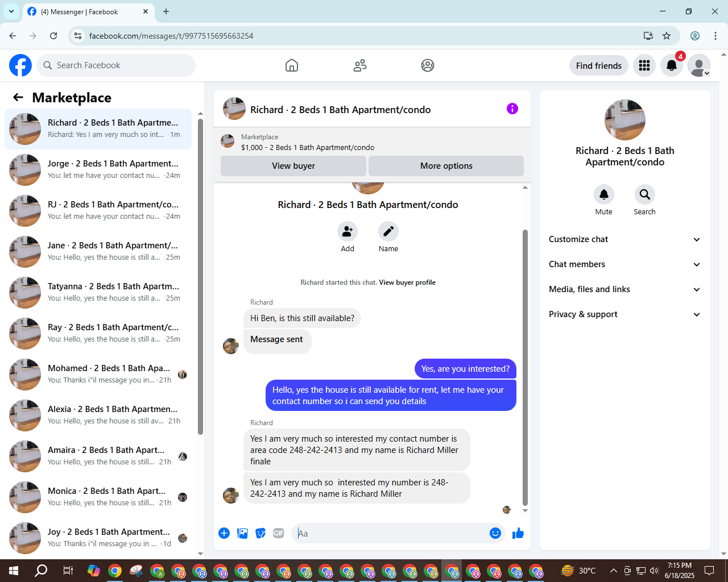The width and height of the screenshot is (728, 582).
Task: Open the Groups icon in top navigation
Action: click(x=428, y=65)
